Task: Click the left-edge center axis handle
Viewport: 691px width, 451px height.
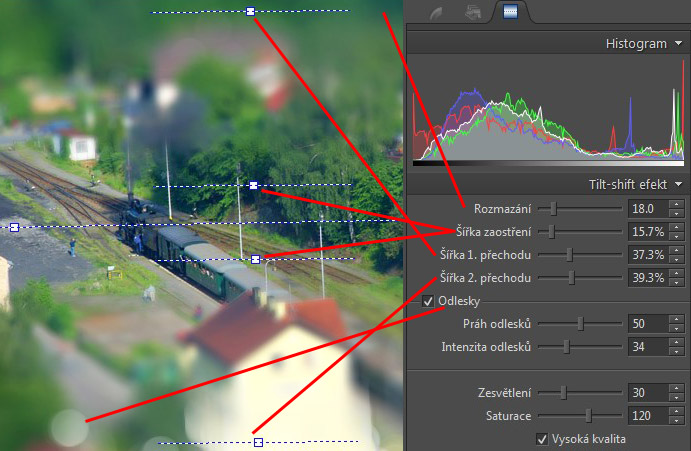Action: [x=14, y=228]
